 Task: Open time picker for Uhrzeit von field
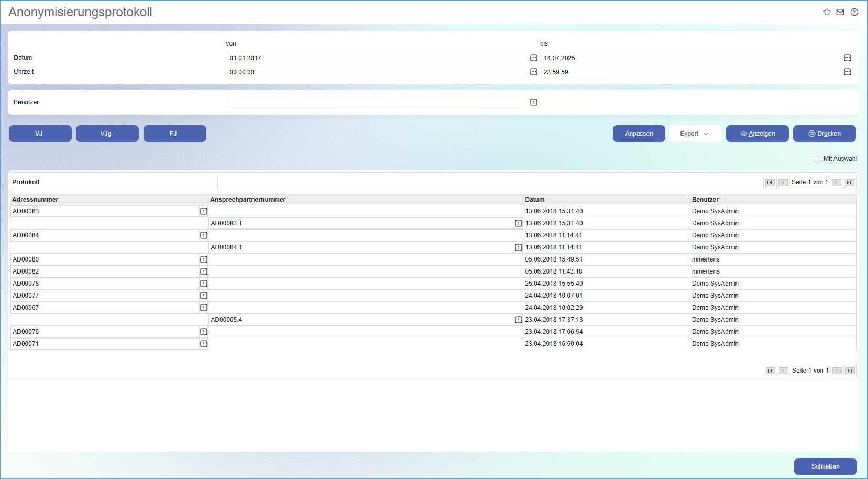(534, 72)
